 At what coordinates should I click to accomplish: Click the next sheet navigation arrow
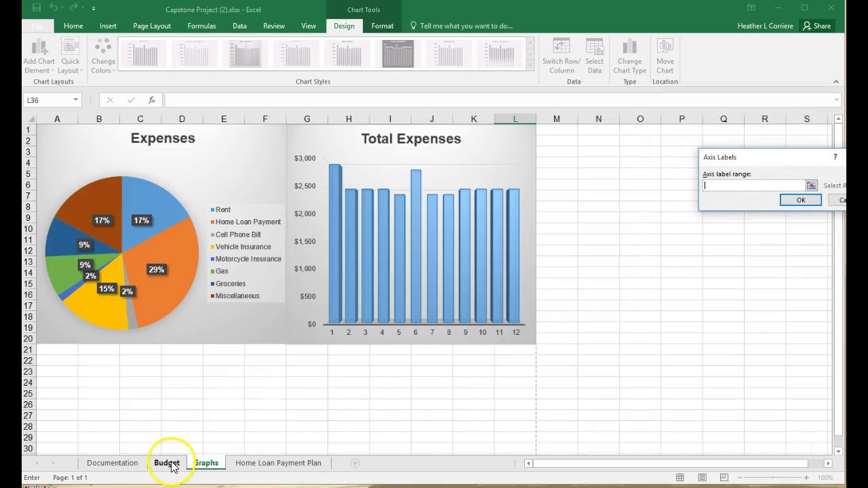pos(53,463)
